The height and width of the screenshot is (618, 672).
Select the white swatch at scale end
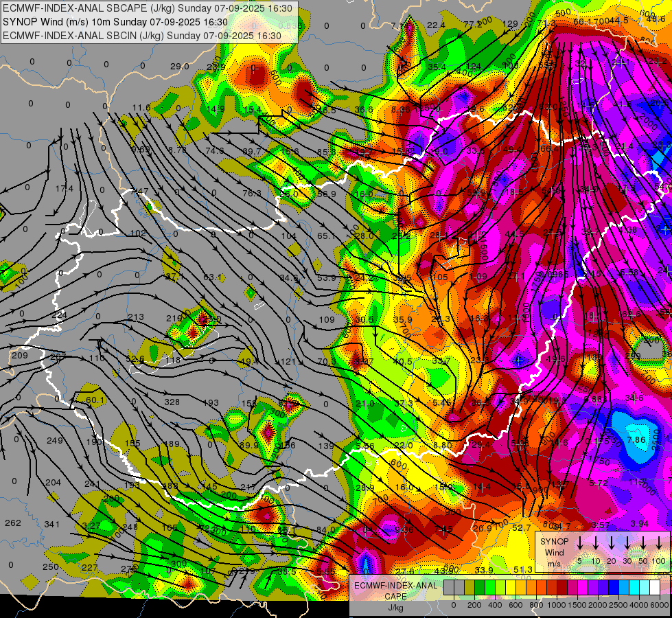654,587
